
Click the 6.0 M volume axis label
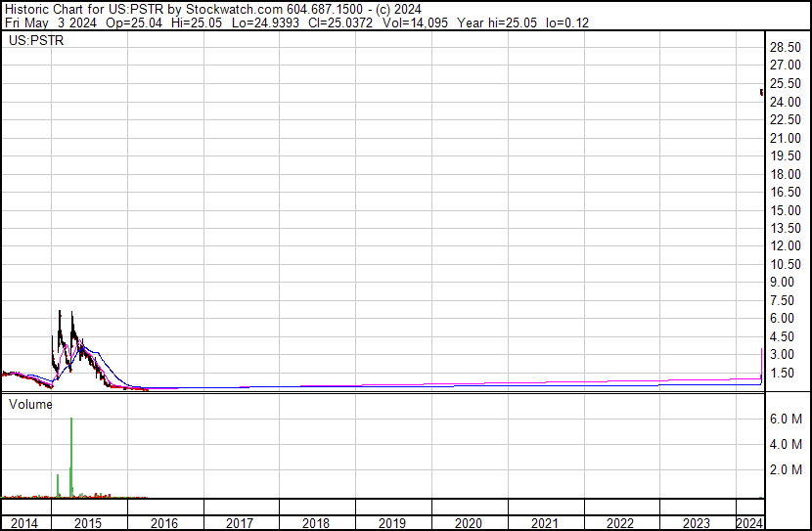click(786, 419)
